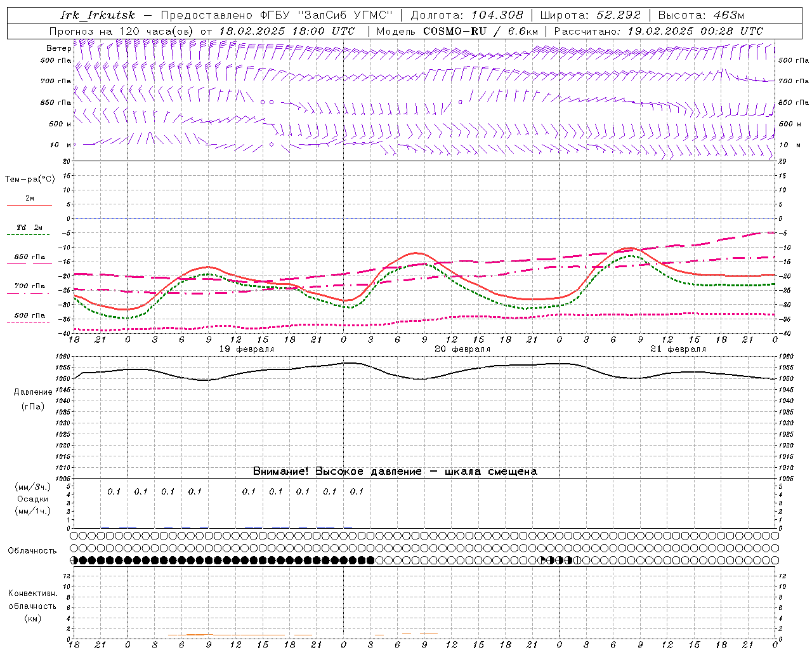
Task: Select the Конвективн. label
Action: (32, 594)
